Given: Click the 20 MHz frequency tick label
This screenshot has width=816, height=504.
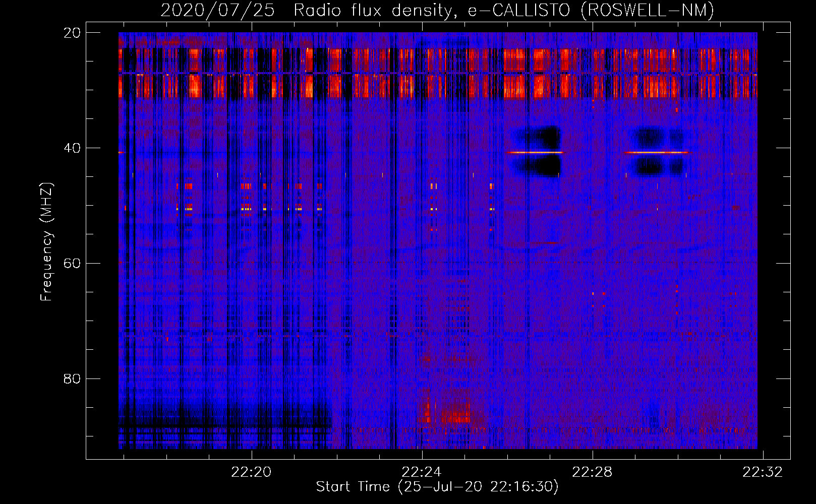Looking at the screenshot, I should (72, 33).
